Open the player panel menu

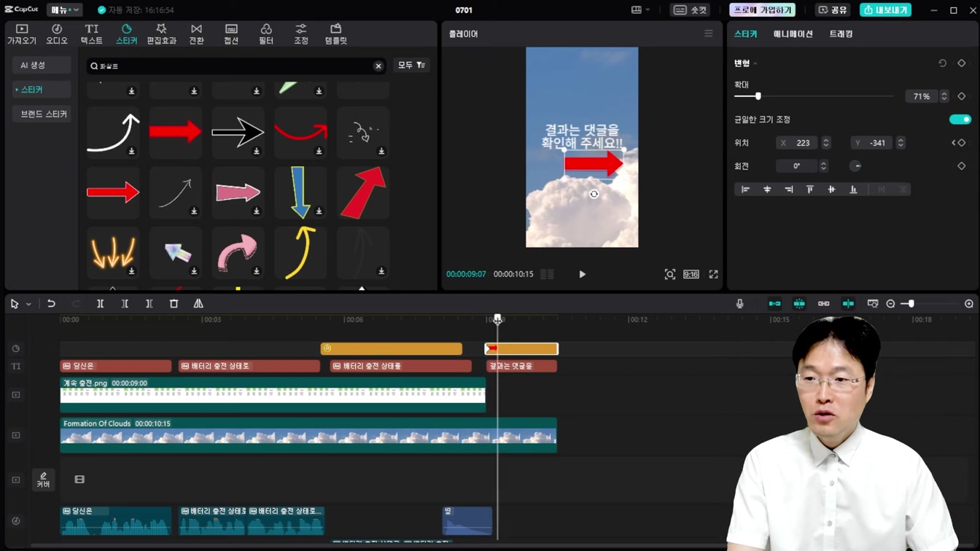coord(708,34)
